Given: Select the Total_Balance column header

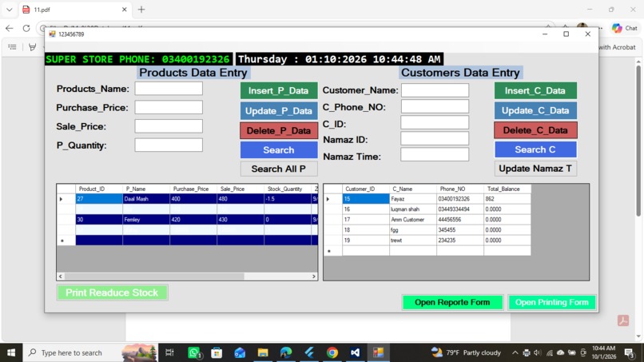Looking at the screenshot, I should [507, 189].
